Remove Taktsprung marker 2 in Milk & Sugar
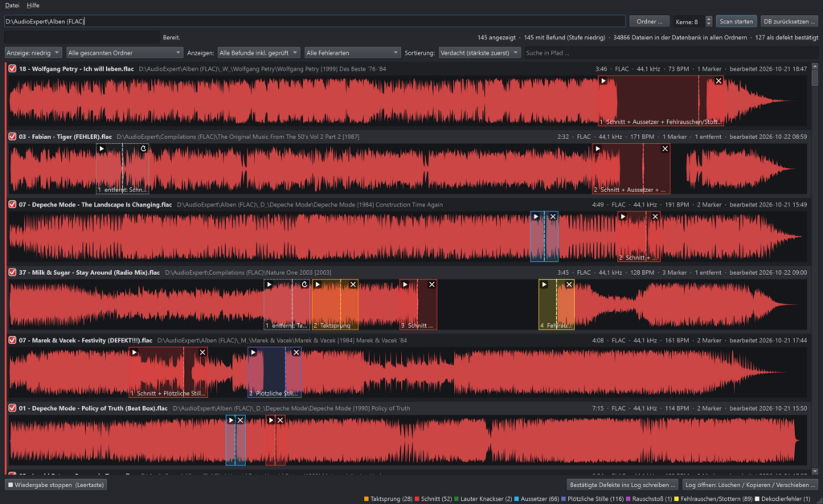The width and height of the screenshot is (823, 504). (353, 285)
